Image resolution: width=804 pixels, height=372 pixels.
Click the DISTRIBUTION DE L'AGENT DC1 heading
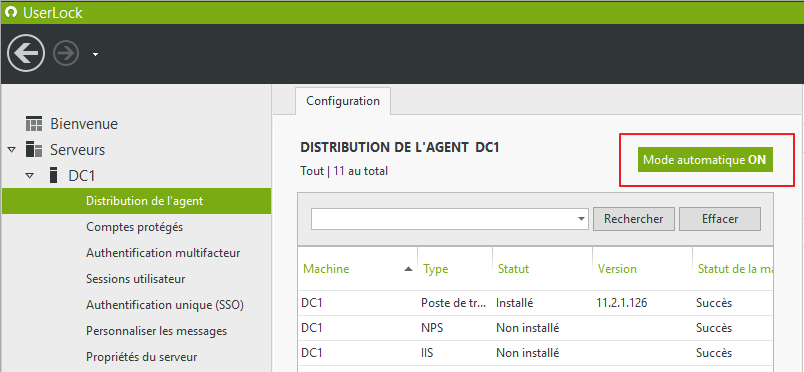pyautogui.click(x=400, y=148)
